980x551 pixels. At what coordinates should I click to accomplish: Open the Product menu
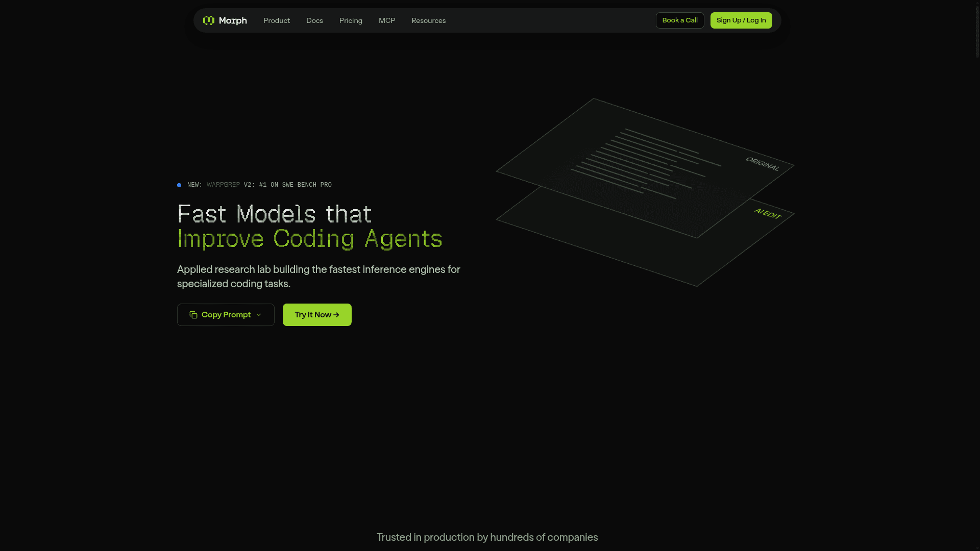point(277,20)
